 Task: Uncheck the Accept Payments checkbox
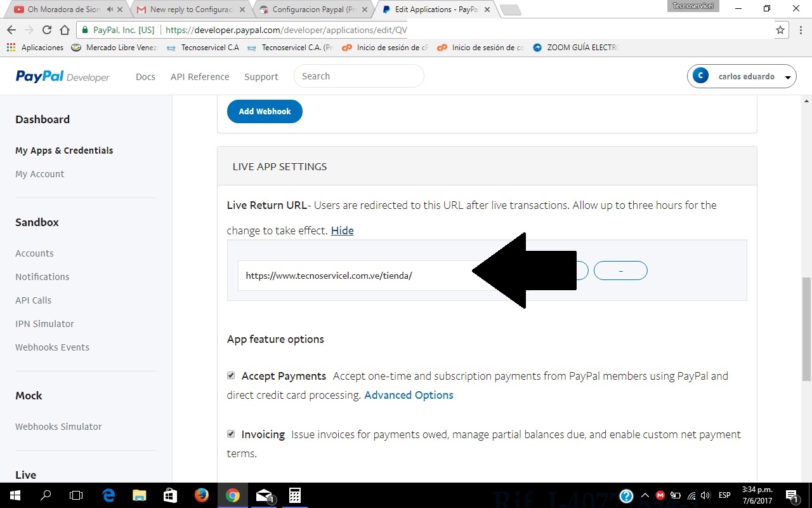pyautogui.click(x=231, y=375)
